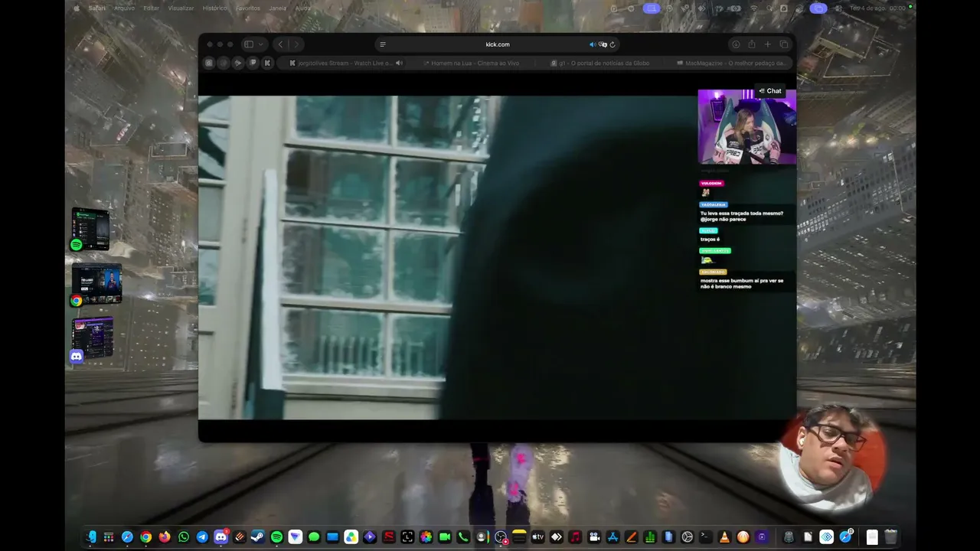Select the Spotify window in Stage Manager

(90, 229)
